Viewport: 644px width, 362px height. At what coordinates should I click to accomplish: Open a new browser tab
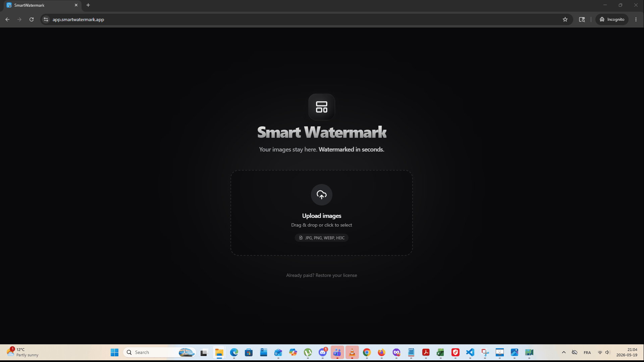coord(88,5)
